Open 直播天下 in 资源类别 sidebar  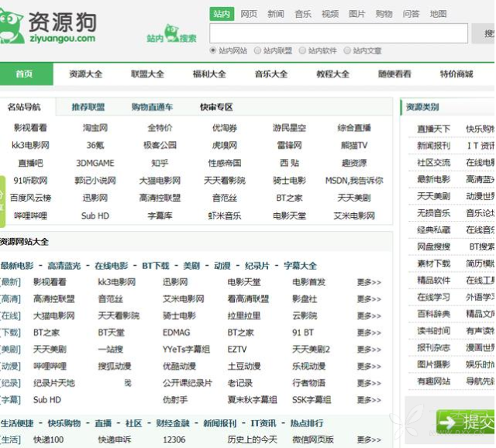pyautogui.click(x=434, y=129)
